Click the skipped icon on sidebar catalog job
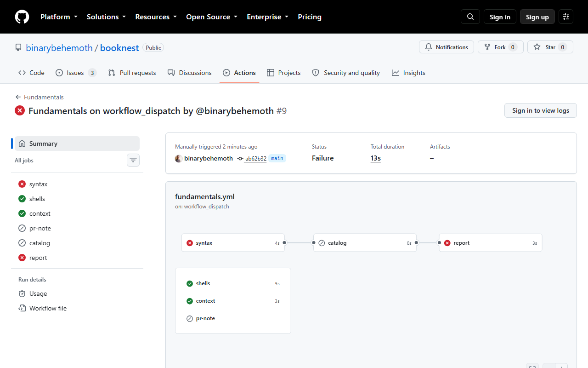This screenshot has width=588, height=368. click(x=22, y=243)
